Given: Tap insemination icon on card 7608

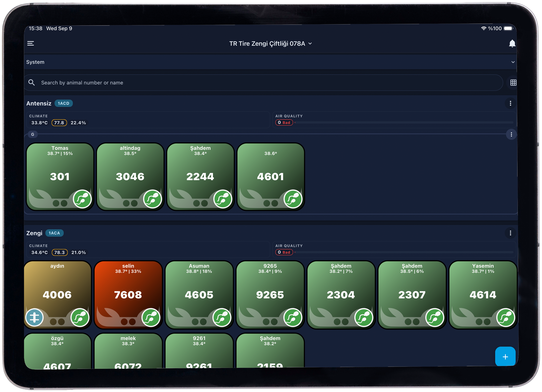Looking at the screenshot, I should click(151, 318).
